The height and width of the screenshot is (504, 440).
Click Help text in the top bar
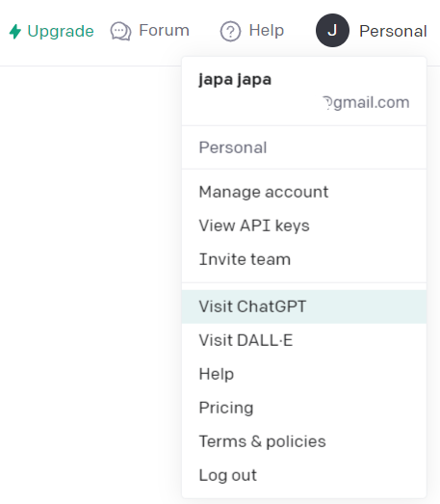coord(267,31)
